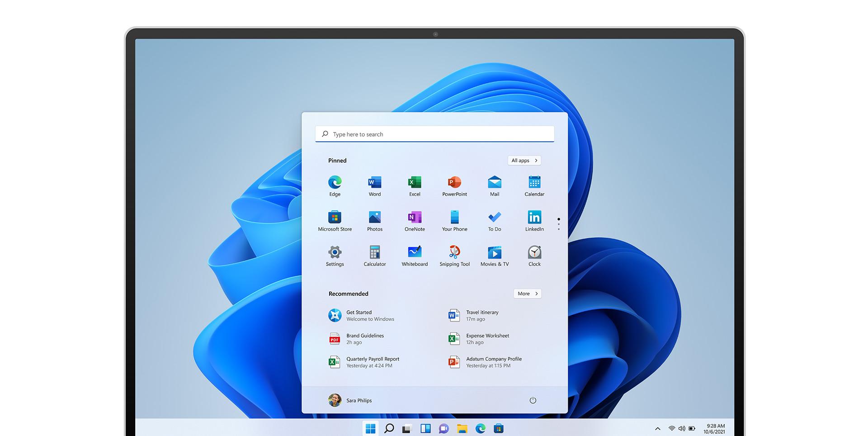The image size is (868, 436).
Task: Open Sara Philips user account menu
Action: pos(350,400)
